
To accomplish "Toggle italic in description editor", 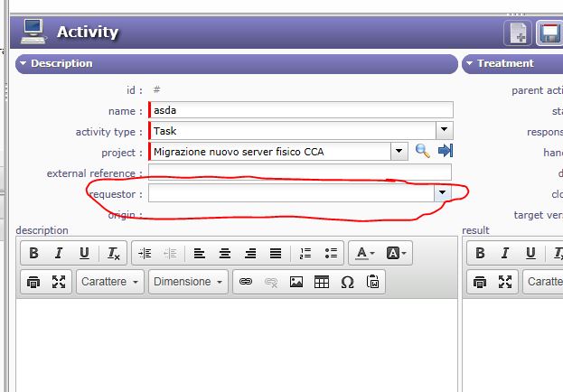I will click(x=59, y=253).
